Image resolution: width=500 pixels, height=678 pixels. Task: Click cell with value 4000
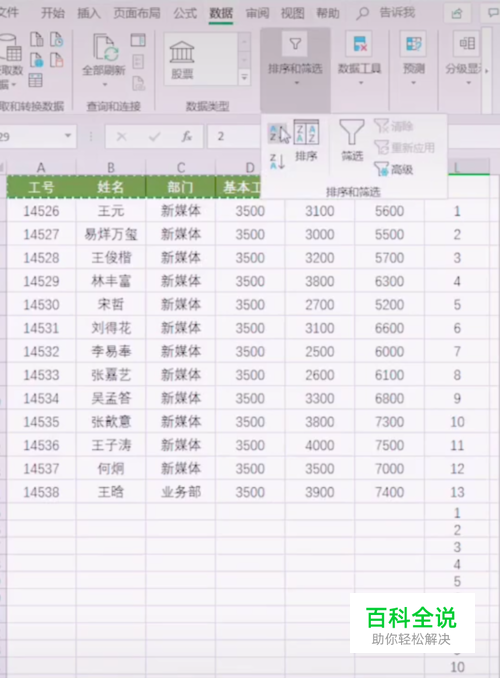(320, 445)
